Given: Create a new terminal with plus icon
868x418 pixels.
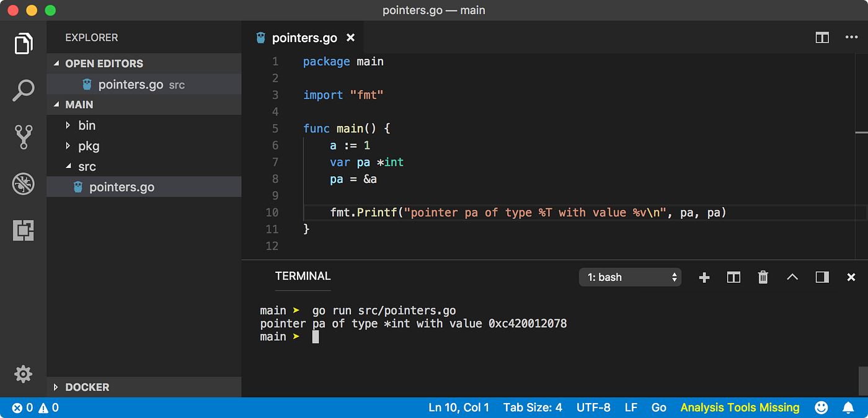Looking at the screenshot, I should 704,277.
